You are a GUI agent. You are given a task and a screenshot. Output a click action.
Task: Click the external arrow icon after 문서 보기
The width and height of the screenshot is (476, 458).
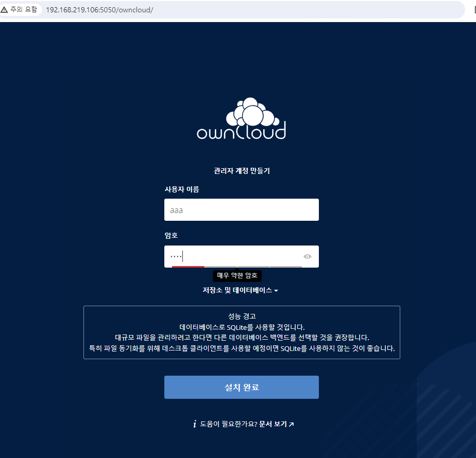[x=291, y=424]
